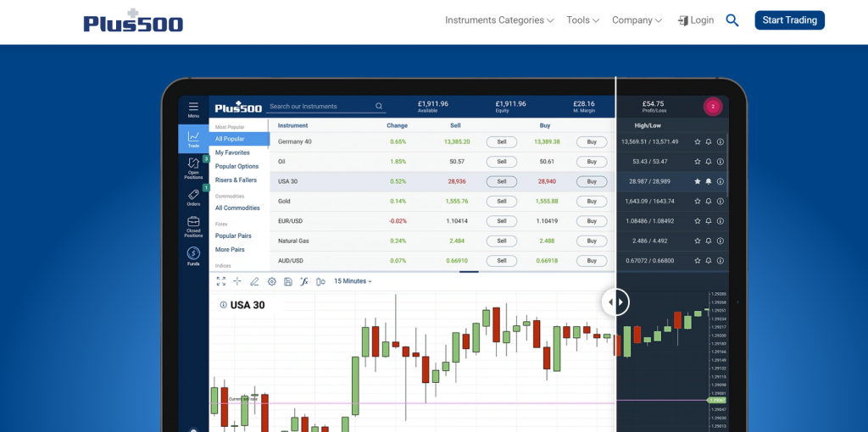Viewport: 868px width, 432px height.
Task: Click Sell button for Natural Gas
Action: coord(502,241)
